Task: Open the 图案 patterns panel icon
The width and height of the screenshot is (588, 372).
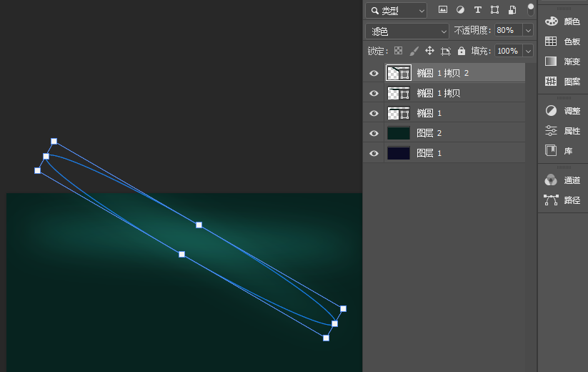Action: [x=551, y=81]
